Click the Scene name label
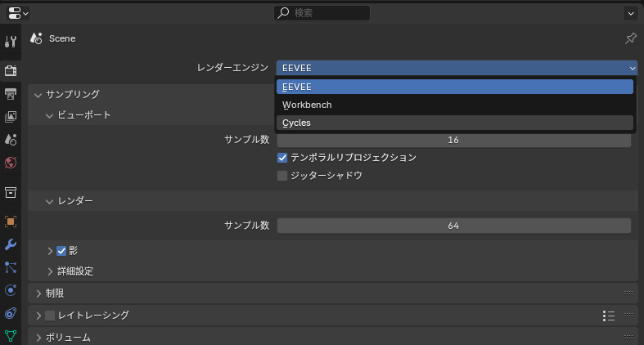This screenshot has height=345, width=644. tap(62, 38)
